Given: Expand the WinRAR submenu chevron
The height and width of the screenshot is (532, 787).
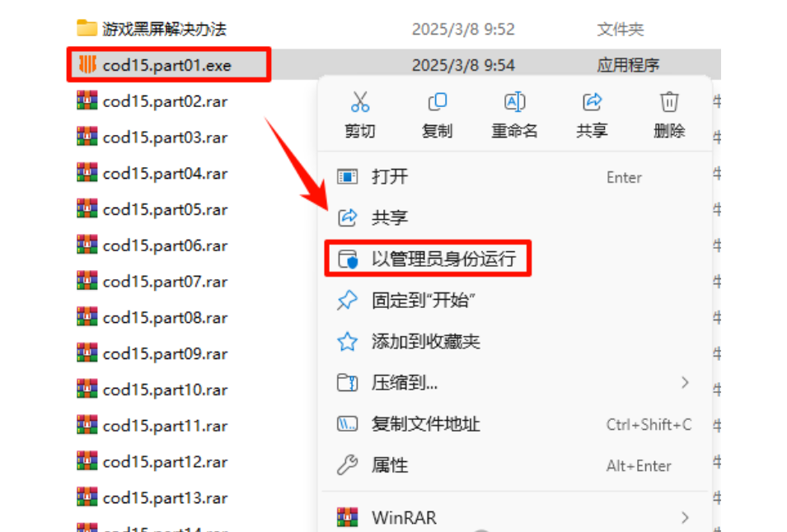Looking at the screenshot, I should coord(685,517).
